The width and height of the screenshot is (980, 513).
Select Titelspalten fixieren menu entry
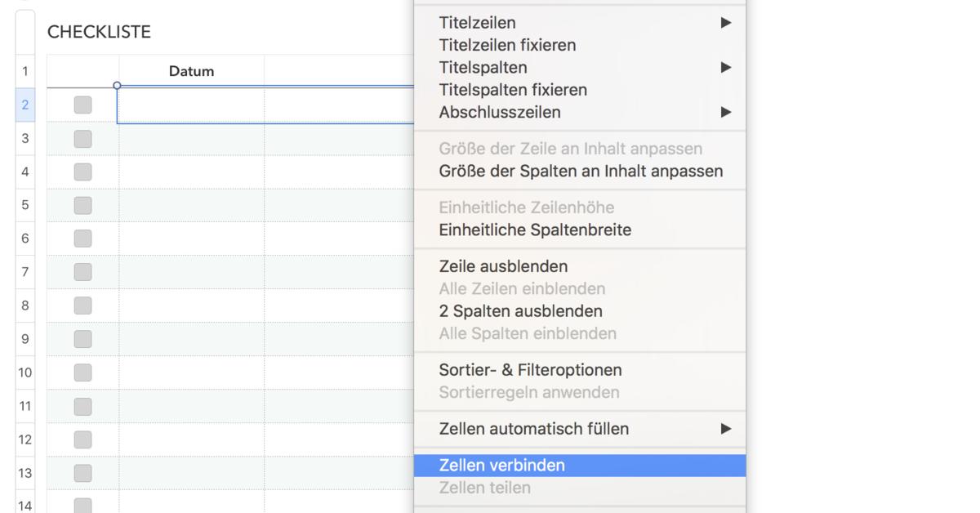click(x=513, y=90)
